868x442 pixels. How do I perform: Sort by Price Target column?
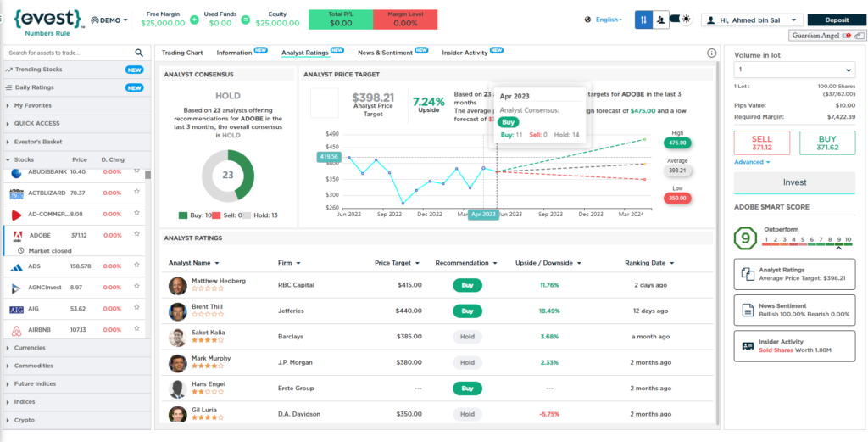(397, 263)
